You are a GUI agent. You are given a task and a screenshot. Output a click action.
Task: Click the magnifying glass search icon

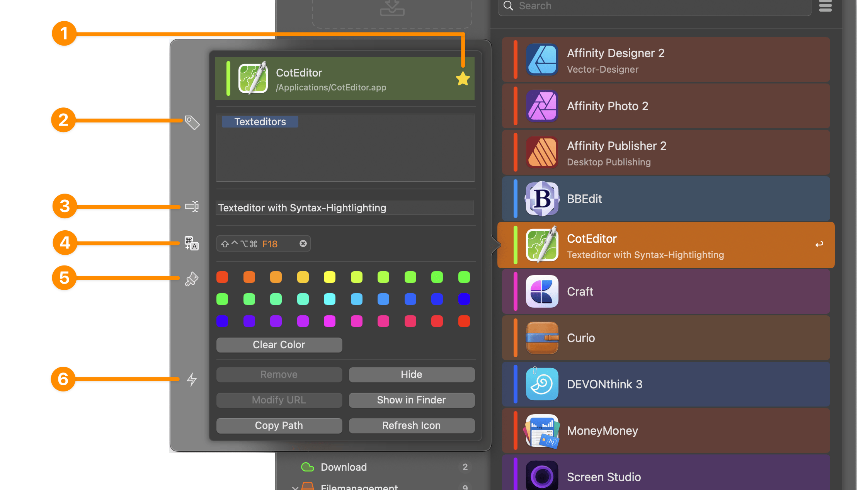(508, 5)
